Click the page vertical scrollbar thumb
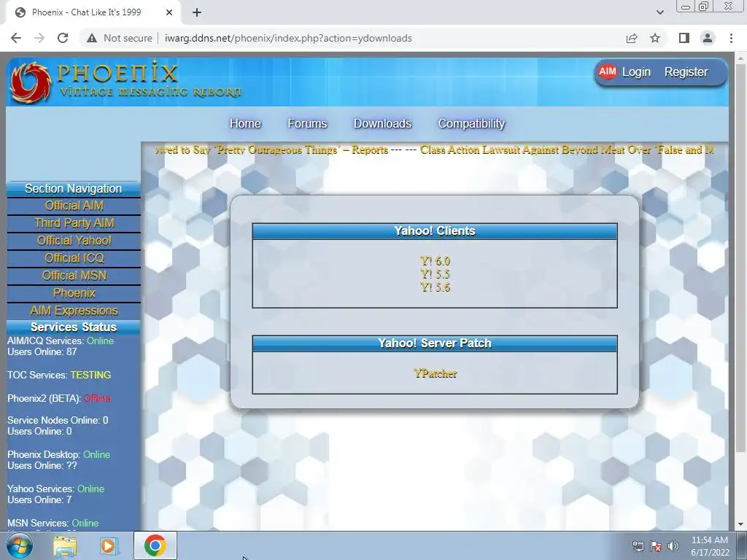747x560 pixels. tap(740, 257)
